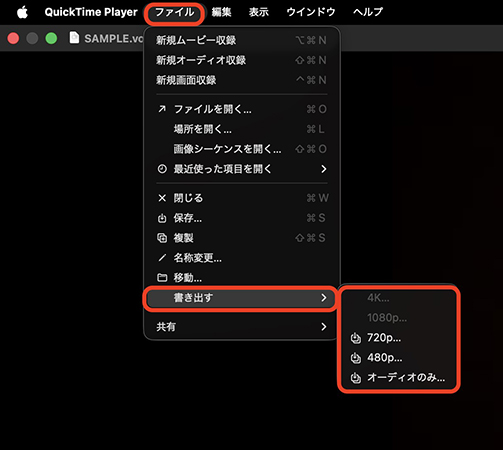Image resolution: width=503 pixels, height=450 pixels.
Task: Choose 新規画面収録
Action: point(242,80)
